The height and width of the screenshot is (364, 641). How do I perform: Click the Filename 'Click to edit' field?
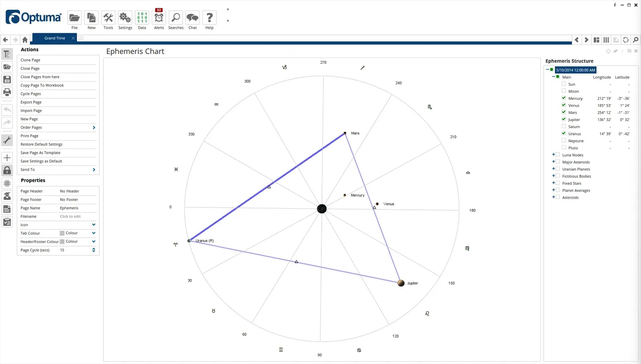tap(71, 216)
